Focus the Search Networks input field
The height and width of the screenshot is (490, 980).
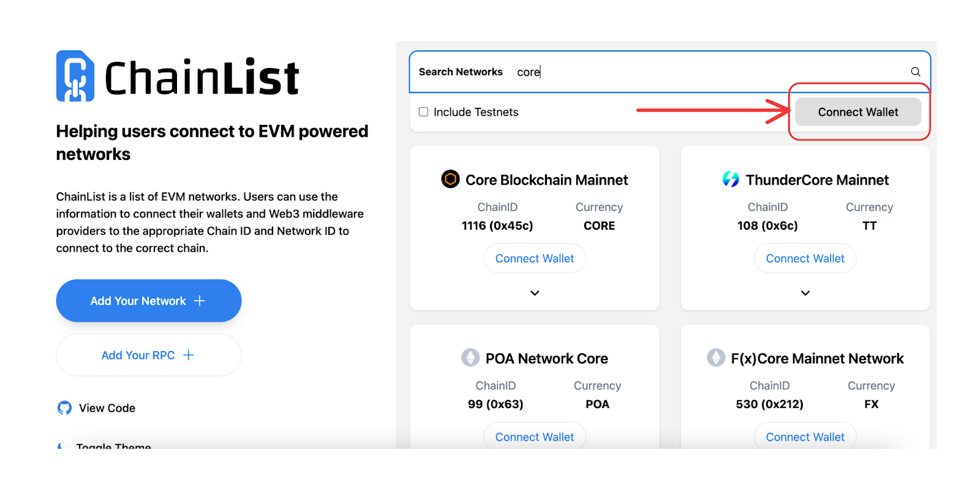[x=704, y=72]
